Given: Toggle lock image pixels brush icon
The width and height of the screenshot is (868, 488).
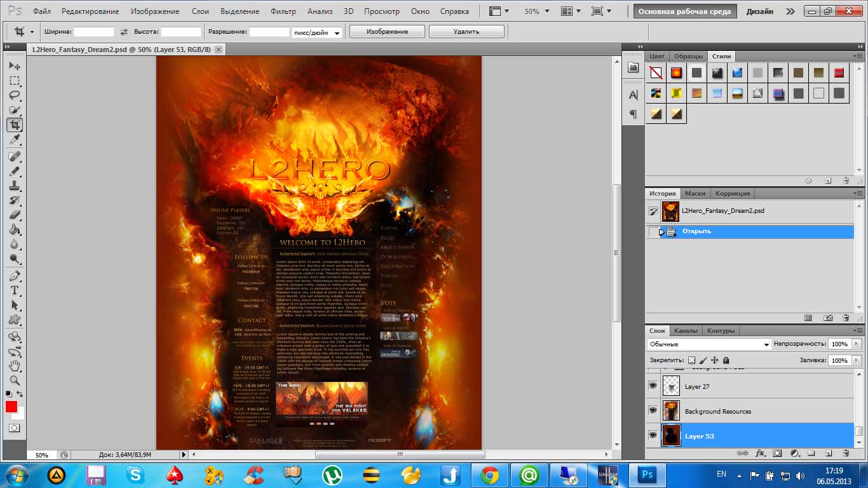Looking at the screenshot, I should pyautogui.click(x=703, y=360).
